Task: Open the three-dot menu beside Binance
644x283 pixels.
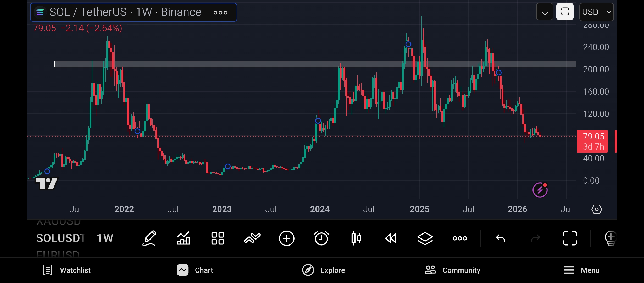Action: pyautogui.click(x=220, y=12)
